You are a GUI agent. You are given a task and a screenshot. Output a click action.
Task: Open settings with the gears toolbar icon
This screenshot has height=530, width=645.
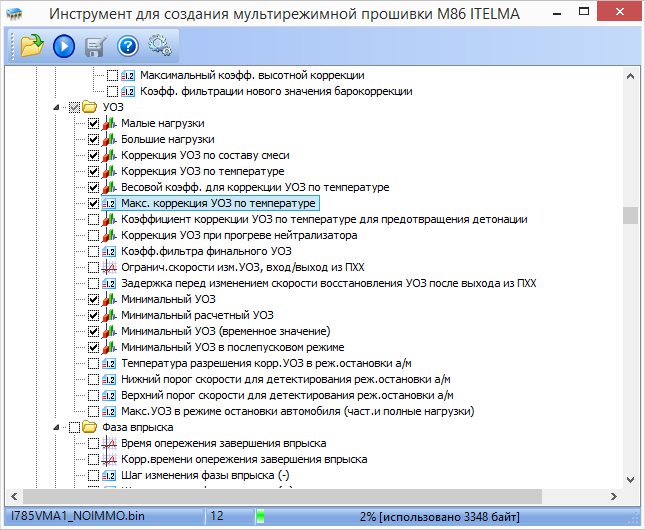pos(159,45)
